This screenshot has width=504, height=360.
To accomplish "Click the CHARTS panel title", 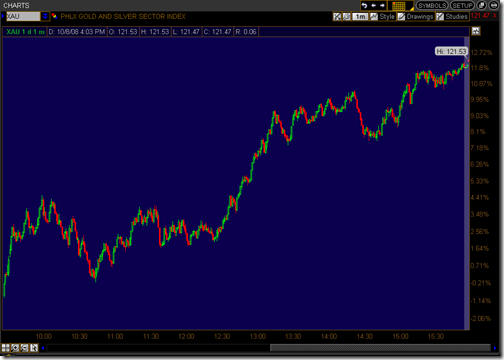I will click(16, 5).
